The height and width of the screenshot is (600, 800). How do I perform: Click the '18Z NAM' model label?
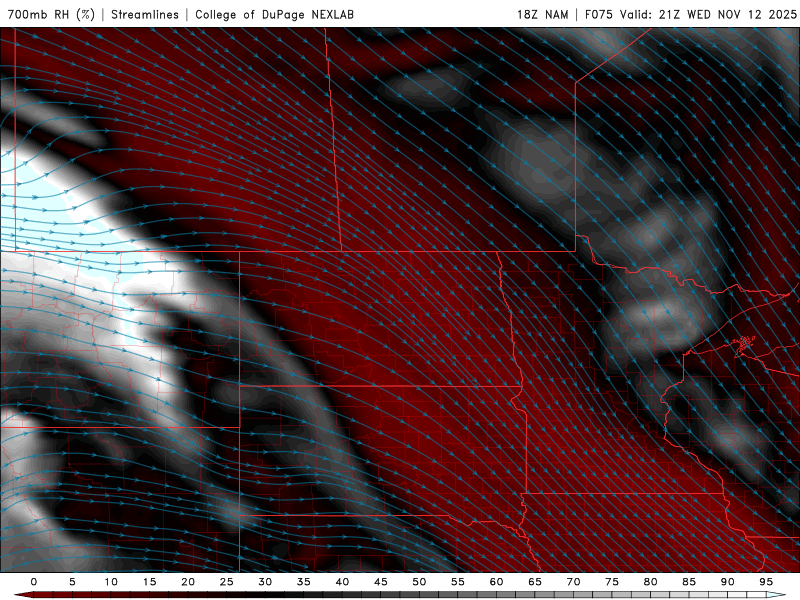click(x=543, y=14)
